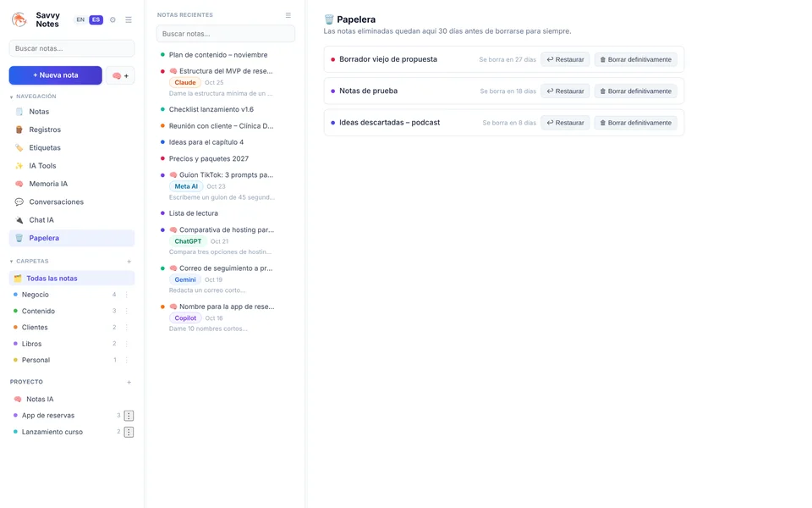Viewport: 812px width, 508px height.
Task: Open IA Tools in navigation
Action: [72, 166]
